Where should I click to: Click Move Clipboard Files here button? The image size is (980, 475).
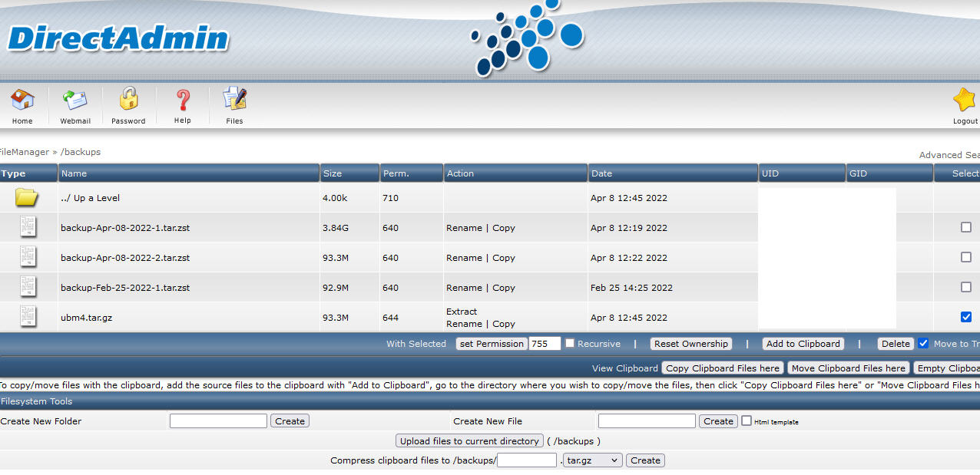coord(849,368)
